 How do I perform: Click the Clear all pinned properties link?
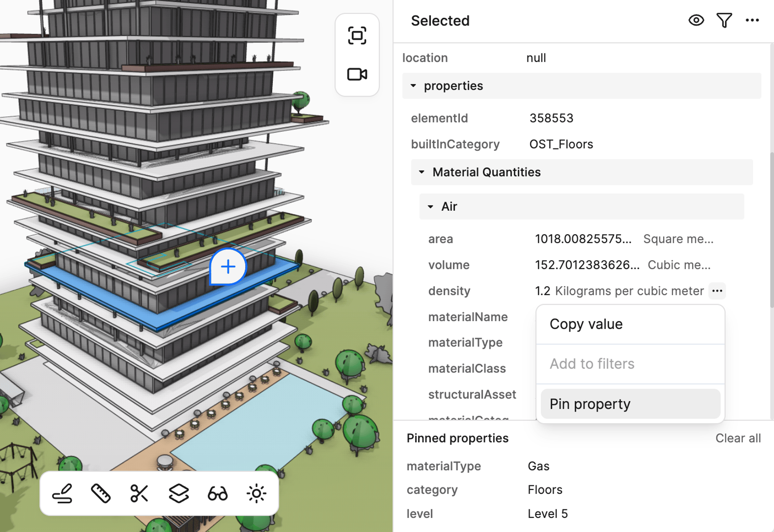(738, 438)
